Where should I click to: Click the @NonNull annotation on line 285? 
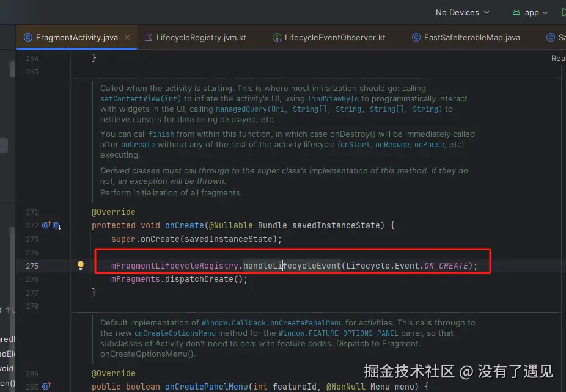pos(346,387)
